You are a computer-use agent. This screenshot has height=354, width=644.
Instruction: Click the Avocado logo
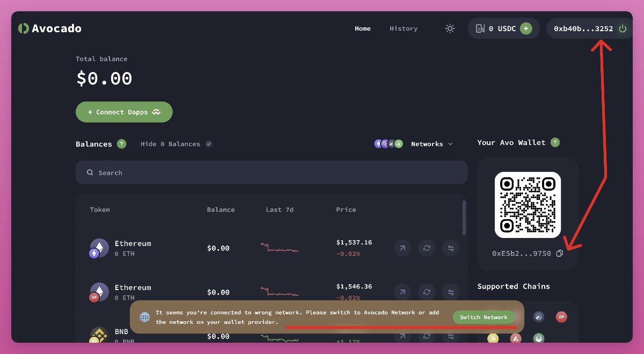point(49,28)
